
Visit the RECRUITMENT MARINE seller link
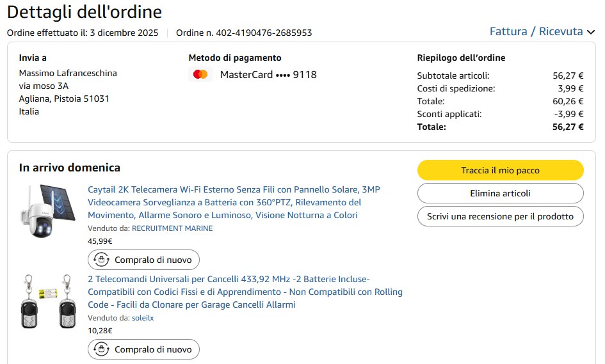click(x=172, y=228)
